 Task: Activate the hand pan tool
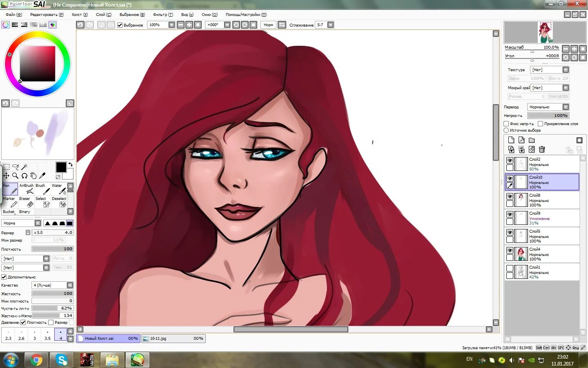(33, 176)
